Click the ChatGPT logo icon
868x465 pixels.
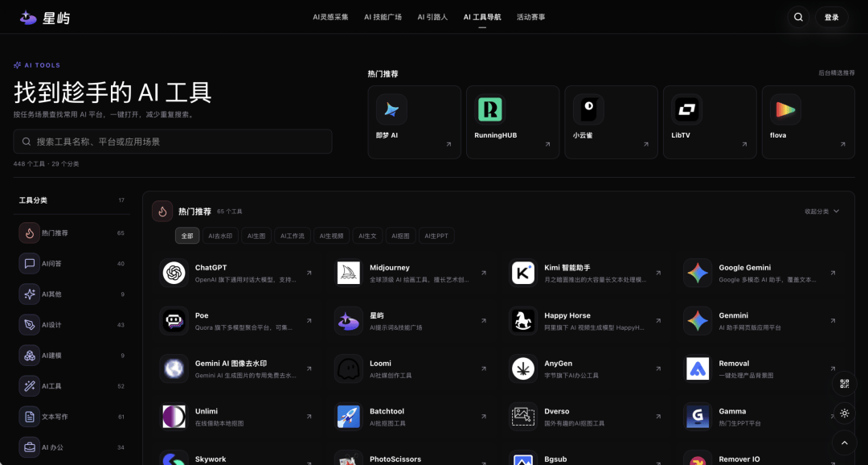coord(174,273)
